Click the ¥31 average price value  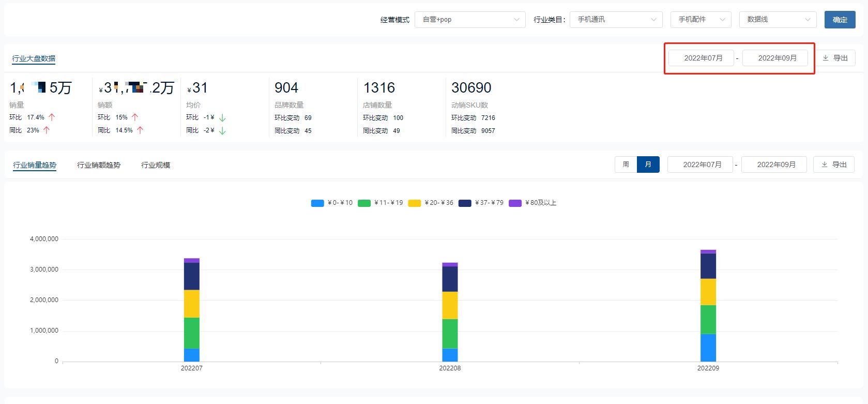coord(197,88)
